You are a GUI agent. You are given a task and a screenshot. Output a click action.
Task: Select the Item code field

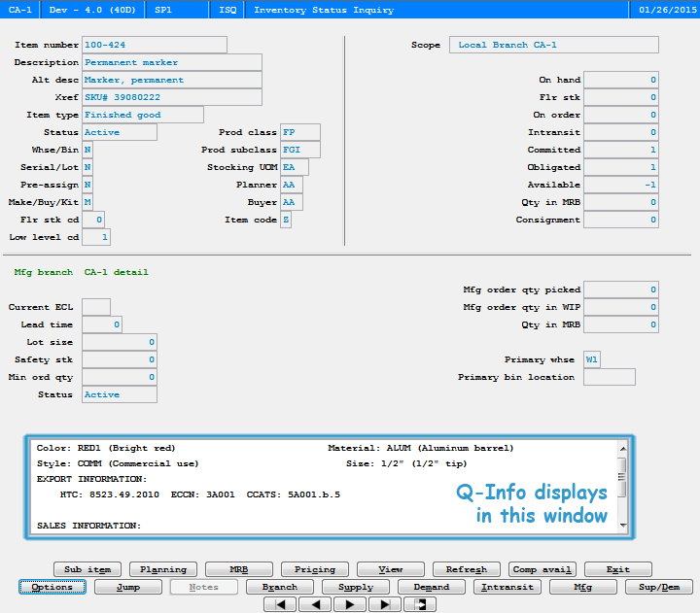286,220
